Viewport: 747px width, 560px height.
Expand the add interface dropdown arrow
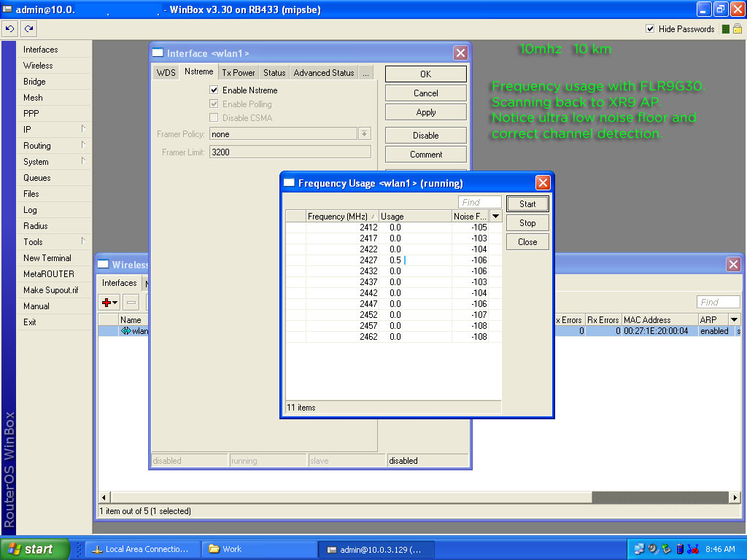pos(115,303)
